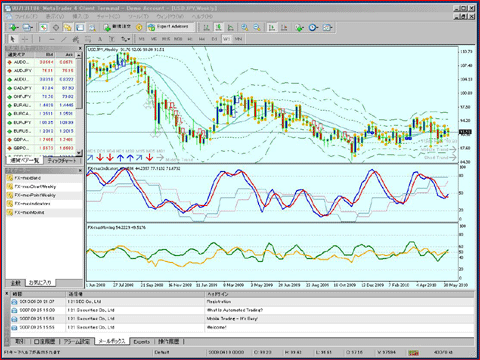480x360 pixels.
Task: Switch to MN monthly timeframe
Action: [238, 39]
